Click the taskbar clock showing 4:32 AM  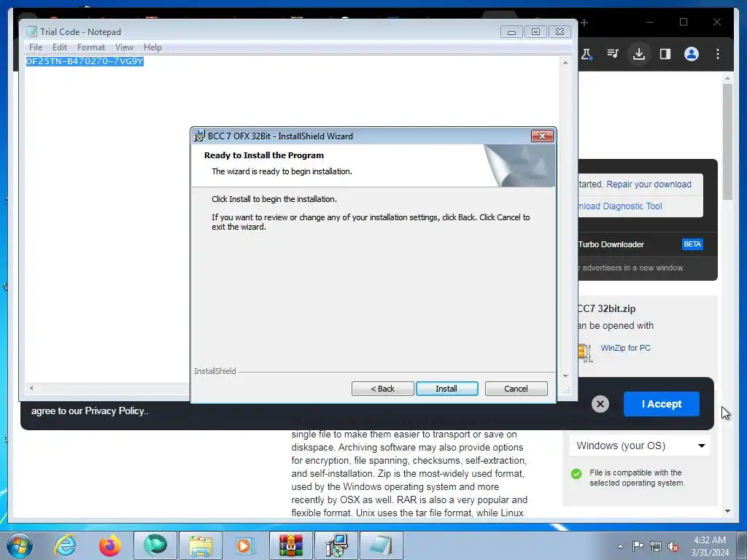click(710, 546)
